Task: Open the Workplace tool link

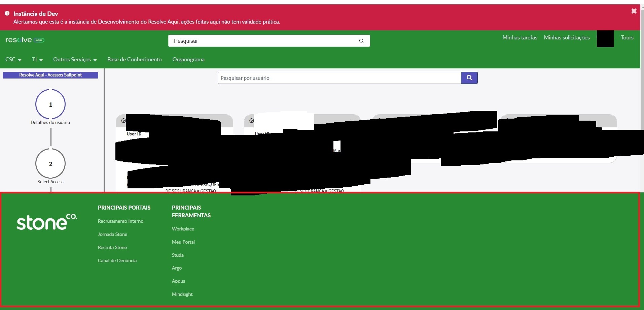Action: tap(183, 229)
